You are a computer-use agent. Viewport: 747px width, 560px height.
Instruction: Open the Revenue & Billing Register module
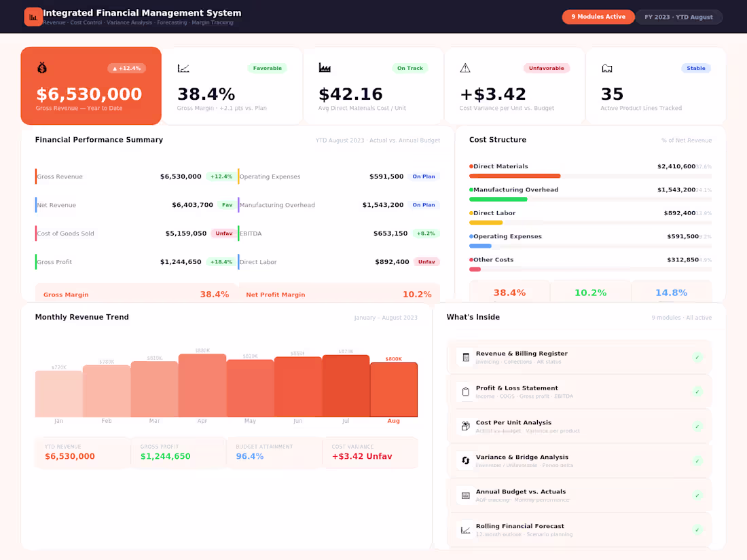[x=579, y=357]
